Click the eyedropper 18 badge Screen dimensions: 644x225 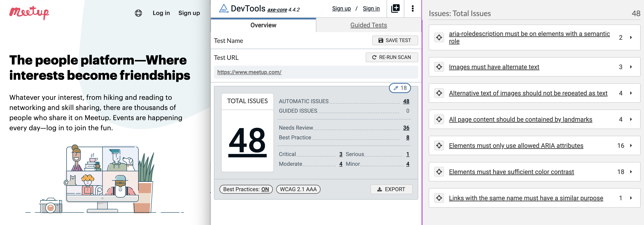point(400,88)
